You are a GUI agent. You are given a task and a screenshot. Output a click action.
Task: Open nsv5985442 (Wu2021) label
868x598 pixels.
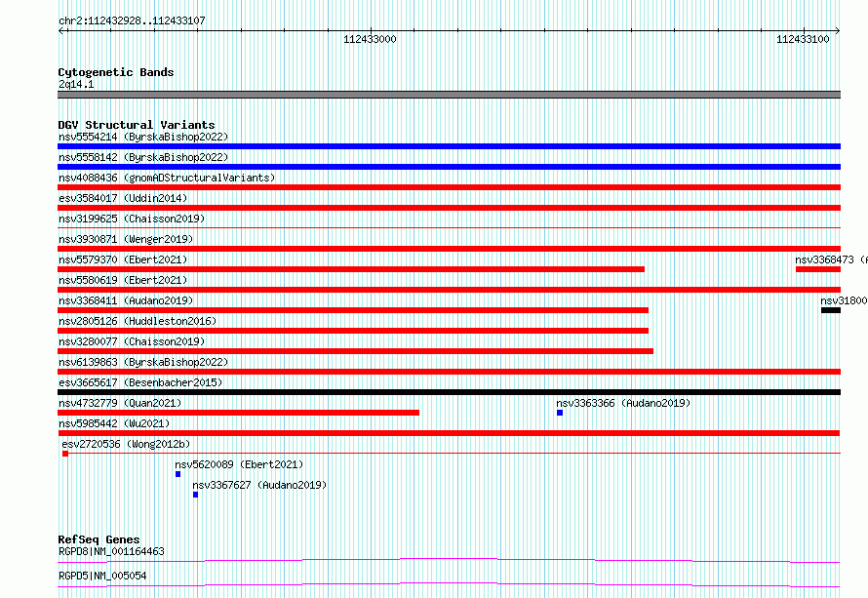click(114, 423)
